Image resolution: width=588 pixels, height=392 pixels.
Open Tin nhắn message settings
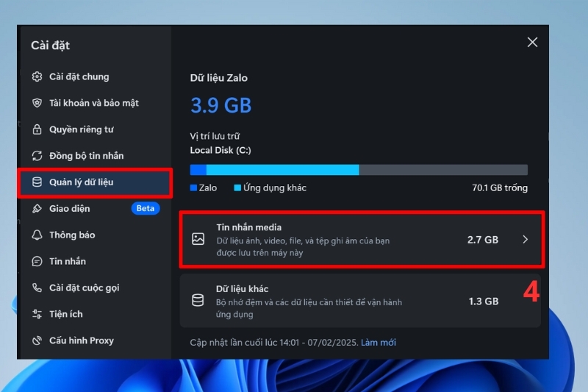[x=95, y=261]
